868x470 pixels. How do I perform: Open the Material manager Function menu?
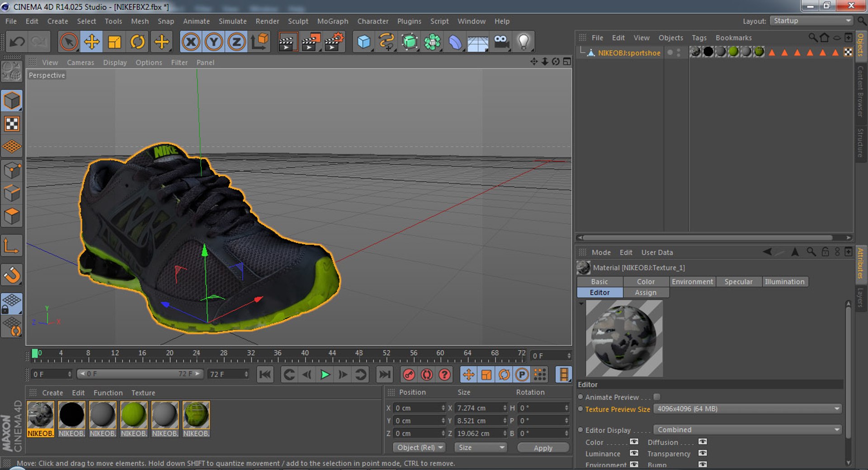[108, 393]
